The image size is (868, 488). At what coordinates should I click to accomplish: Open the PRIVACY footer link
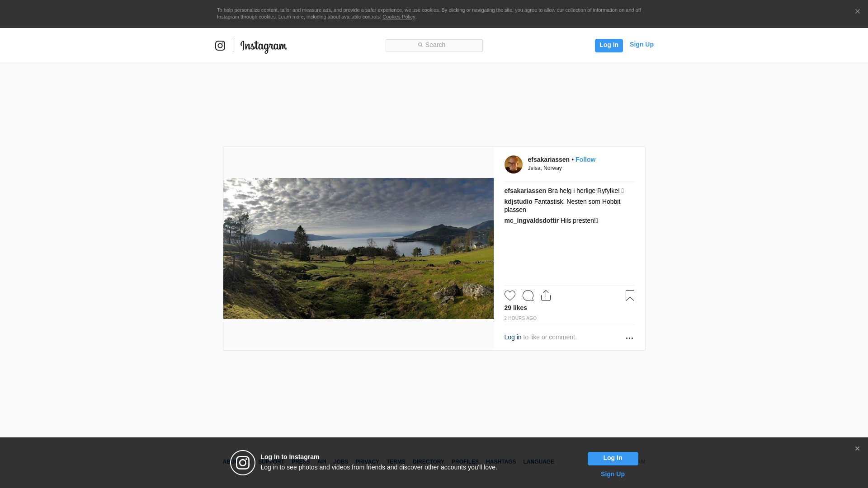[367, 462]
